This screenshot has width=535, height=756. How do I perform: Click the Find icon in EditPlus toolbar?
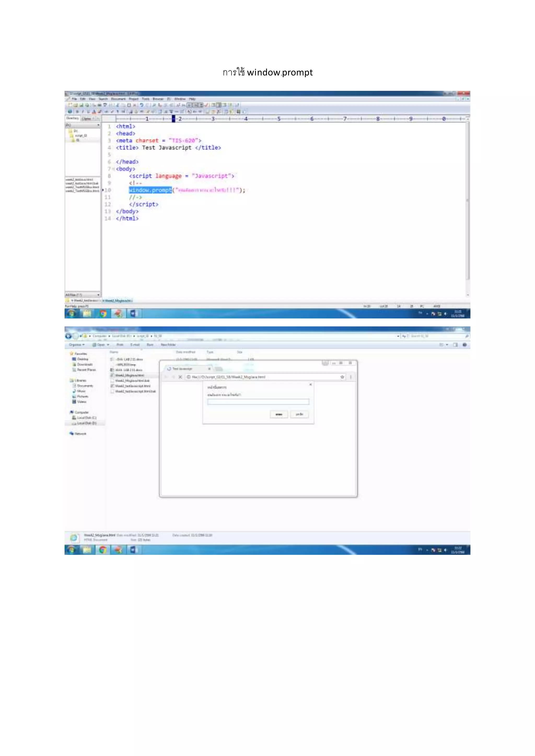click(154, 105)
